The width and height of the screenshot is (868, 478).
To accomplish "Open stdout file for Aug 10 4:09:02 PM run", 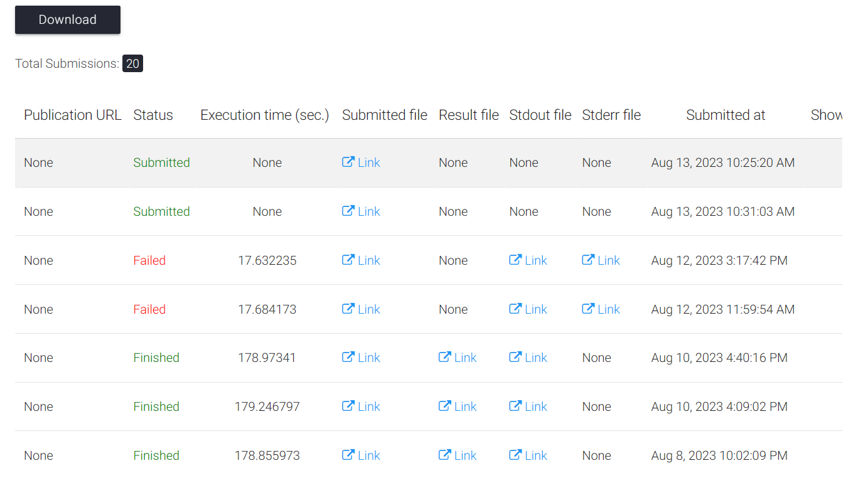I will pos(528,406).
